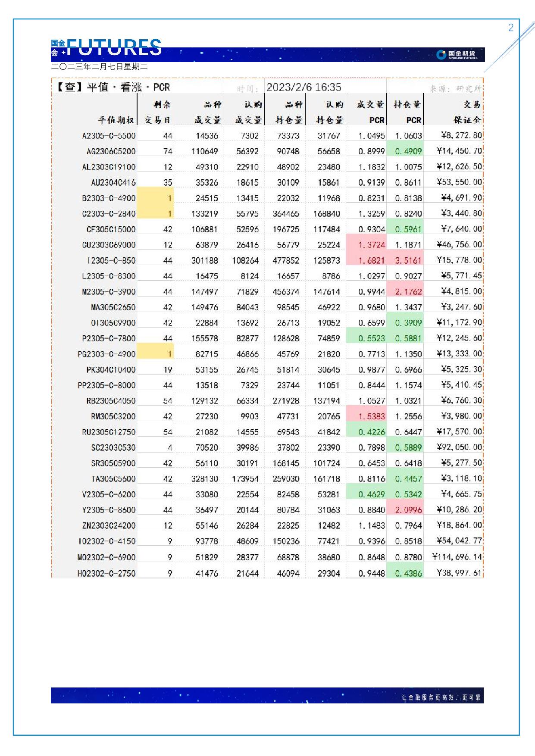Click footer slogan 让金融服务更高效、更可靠
The width and height of the screenshot is (535, 756).
[441, 697]
